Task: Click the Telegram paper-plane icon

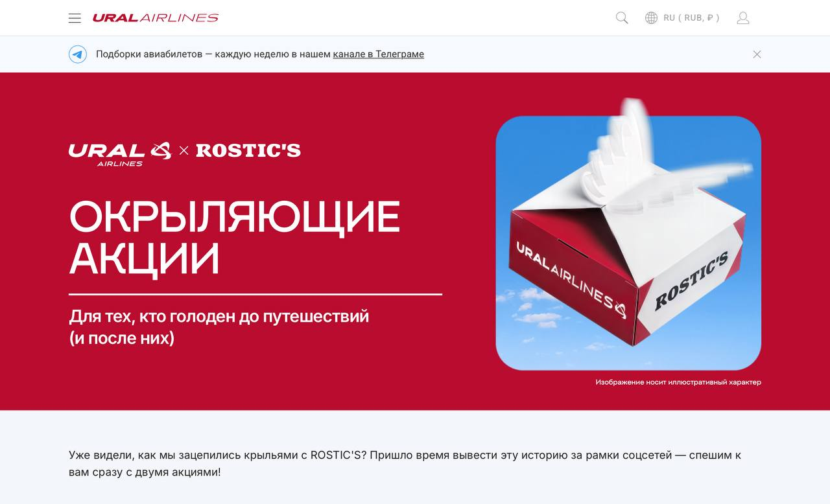Action: pos(78,54)
